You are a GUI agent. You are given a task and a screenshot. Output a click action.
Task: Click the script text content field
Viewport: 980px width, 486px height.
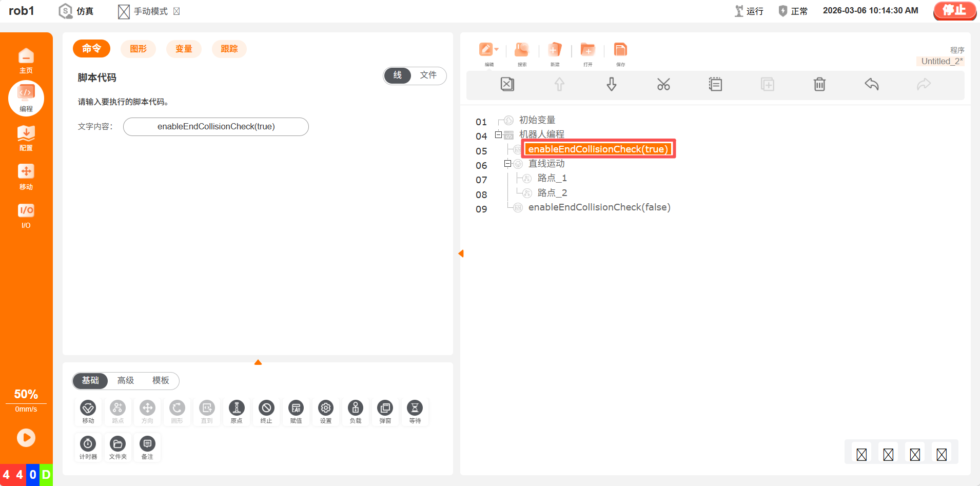coord(216,127)
